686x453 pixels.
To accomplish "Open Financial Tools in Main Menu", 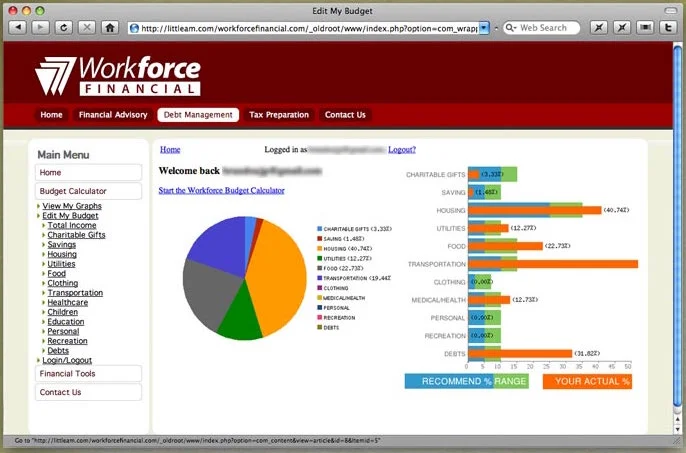I will pyautogui.click(x=88, y=374).
